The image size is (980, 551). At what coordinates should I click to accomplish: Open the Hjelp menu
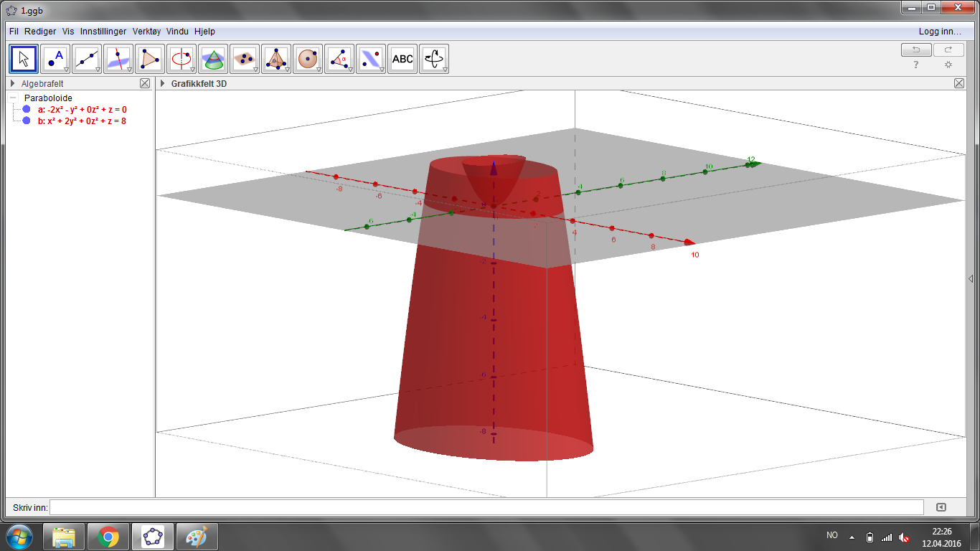point(204,32)
